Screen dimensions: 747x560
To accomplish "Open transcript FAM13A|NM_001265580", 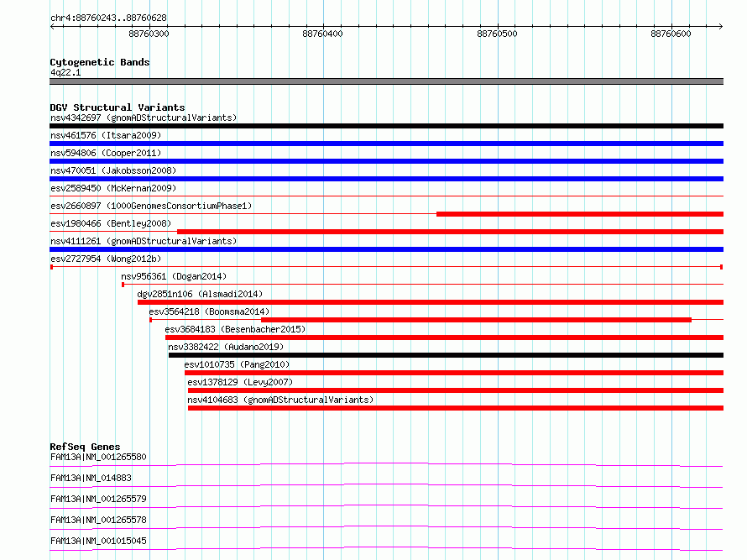I will pyautogui.click(x=98, y=457).
